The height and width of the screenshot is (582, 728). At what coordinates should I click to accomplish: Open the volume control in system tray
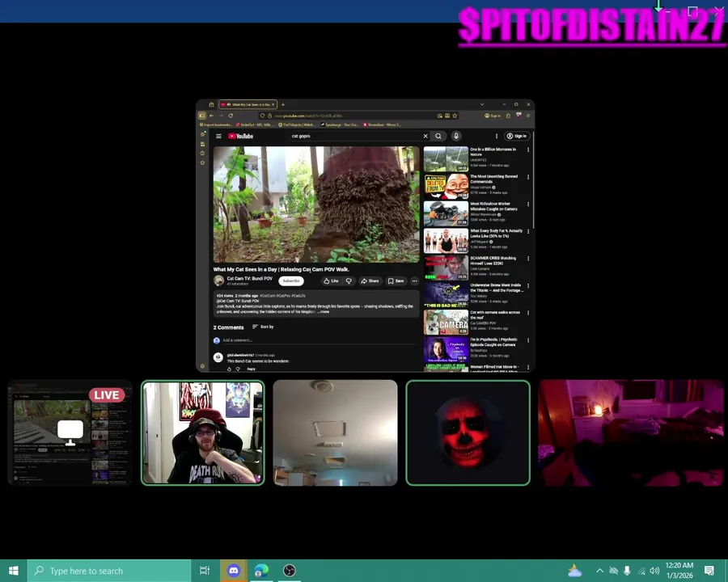pos(654,571)
